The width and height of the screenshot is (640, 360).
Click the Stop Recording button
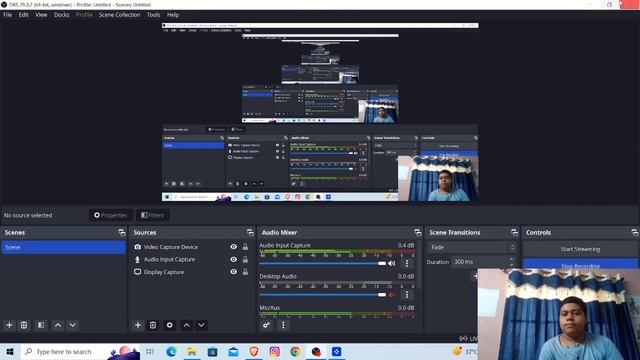[580, 264]
